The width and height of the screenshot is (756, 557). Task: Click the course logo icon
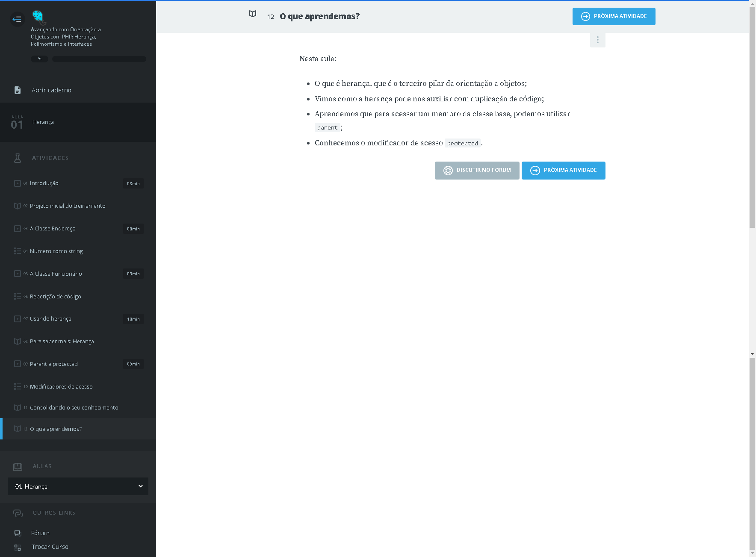tap(38, 17)
